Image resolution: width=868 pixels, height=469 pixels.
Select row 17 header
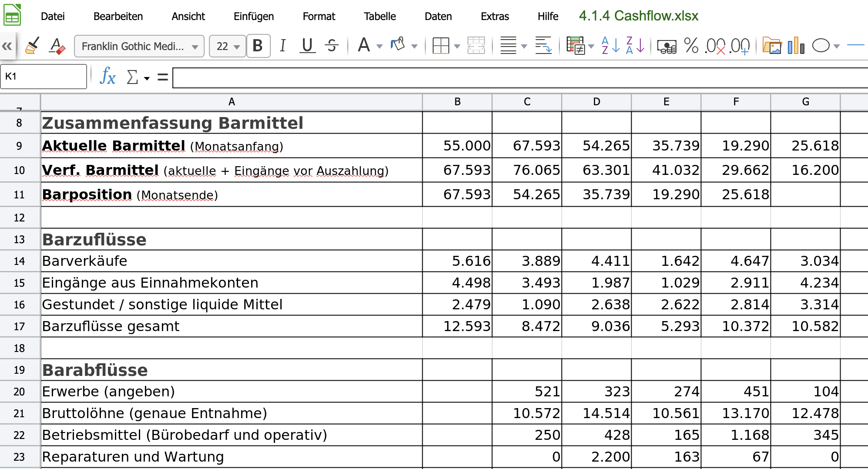(x=19, y=326)
